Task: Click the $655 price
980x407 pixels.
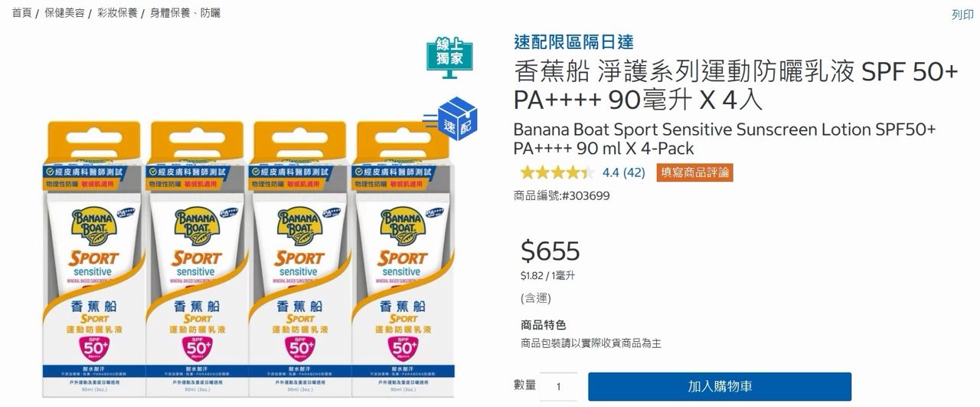Action: [550, 250]
